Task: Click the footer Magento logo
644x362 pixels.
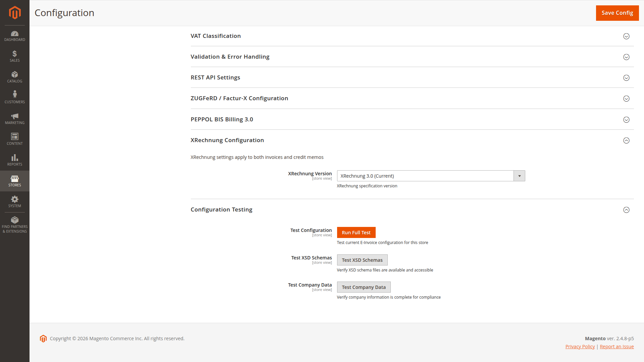Action: click(43, 339)
